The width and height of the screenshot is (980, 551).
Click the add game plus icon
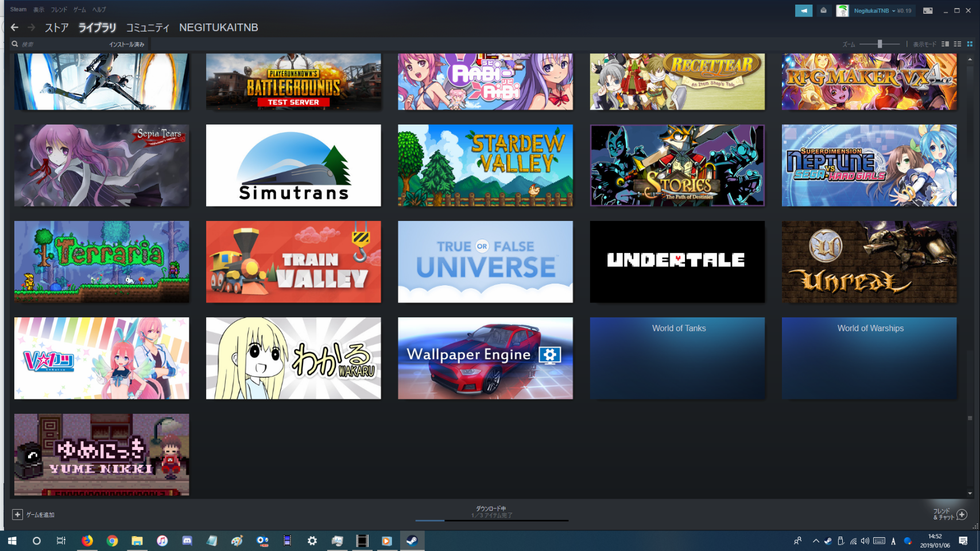click(x=17, y=514)
